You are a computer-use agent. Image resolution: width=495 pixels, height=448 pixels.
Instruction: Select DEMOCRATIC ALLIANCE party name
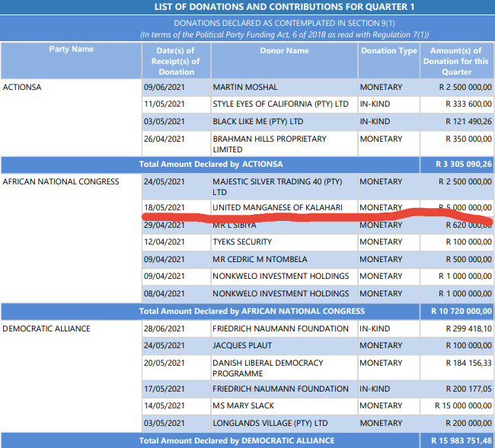coord(46,328)
